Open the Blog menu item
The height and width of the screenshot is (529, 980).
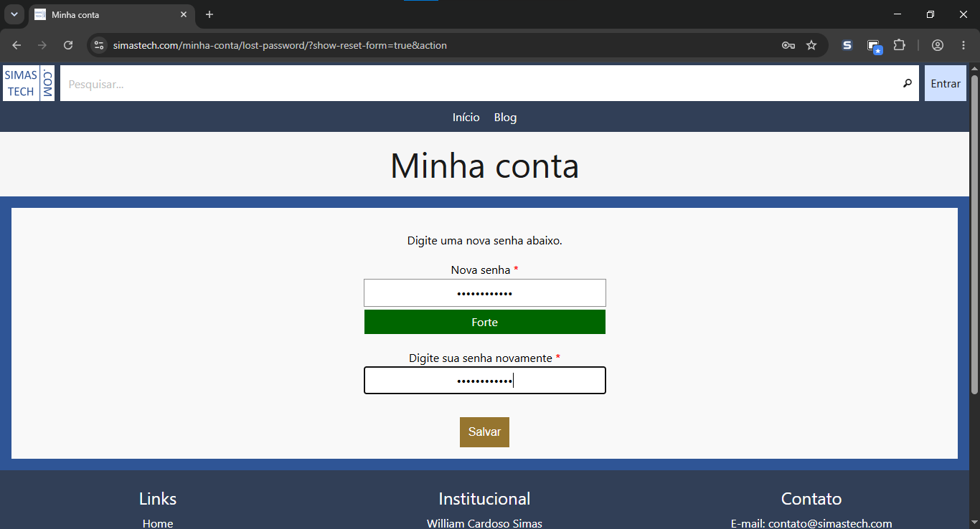pos(505,118)
